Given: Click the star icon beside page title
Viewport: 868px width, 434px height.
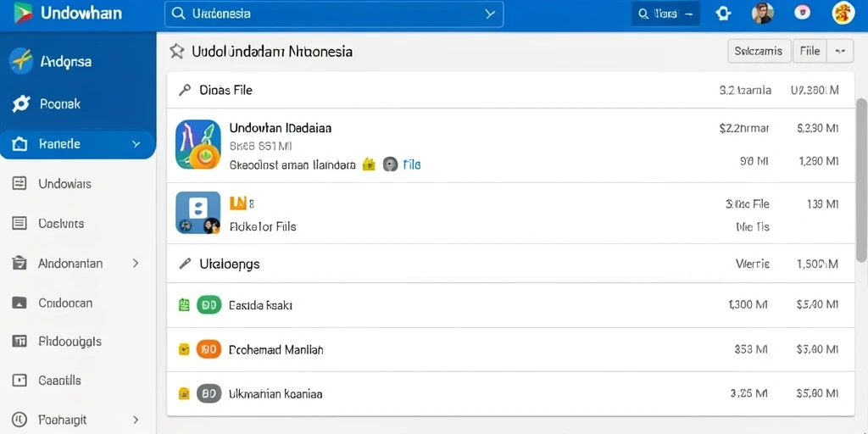Looking at the screenshot, I should pyautogui.click(x=176, y=52).
